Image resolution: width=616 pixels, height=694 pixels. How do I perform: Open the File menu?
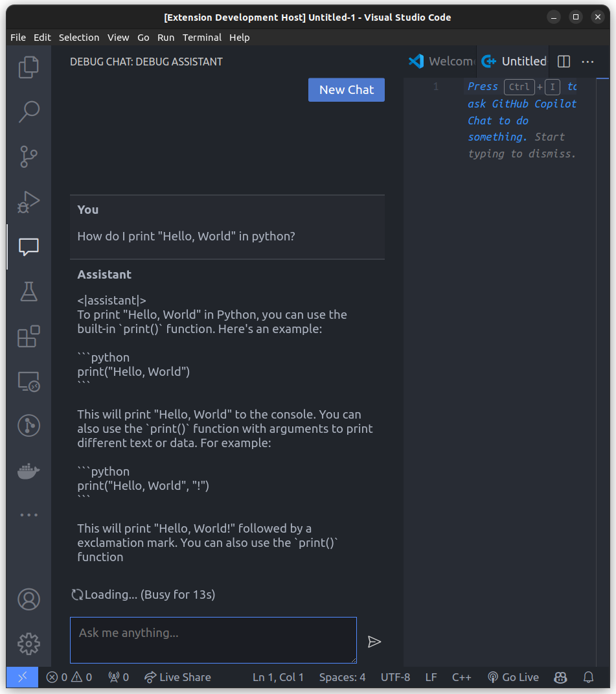coord(17,38)
